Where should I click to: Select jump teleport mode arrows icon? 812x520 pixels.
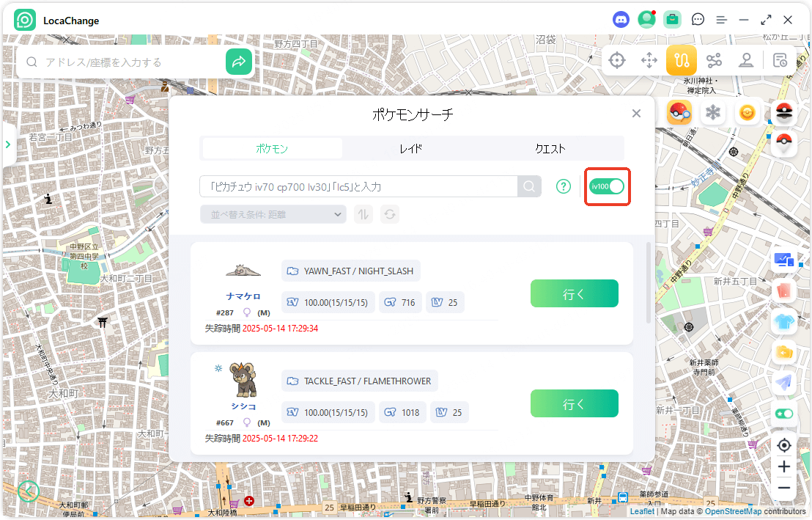[x=649, y=60]
